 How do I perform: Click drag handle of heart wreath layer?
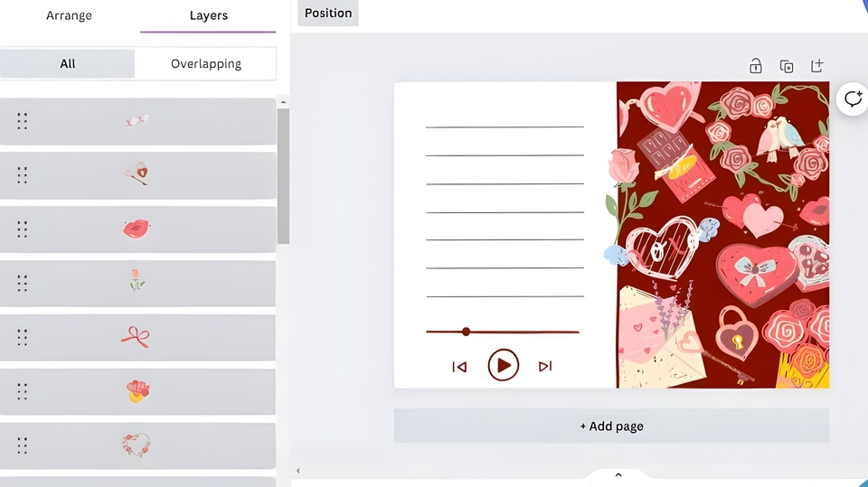tap(22, 445)
